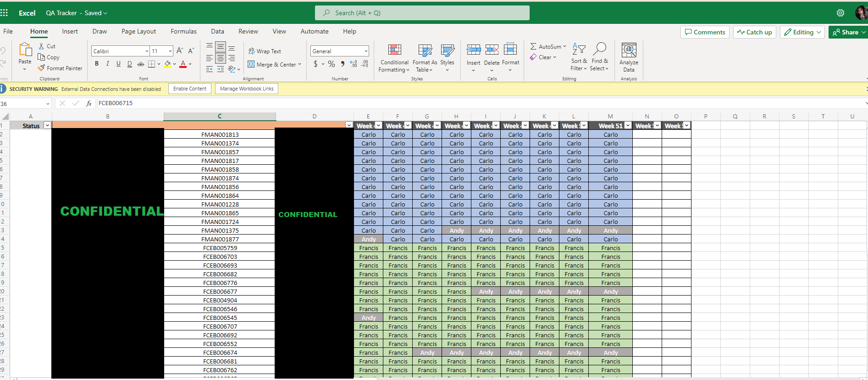Click the AutoSum sigma icon
This screenshot has width=868, height=380.
[533, 46]
